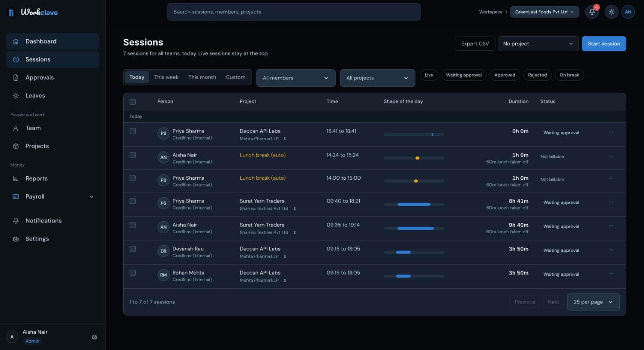
Task: Switch to This week tab
Action: tap(166, 77)
